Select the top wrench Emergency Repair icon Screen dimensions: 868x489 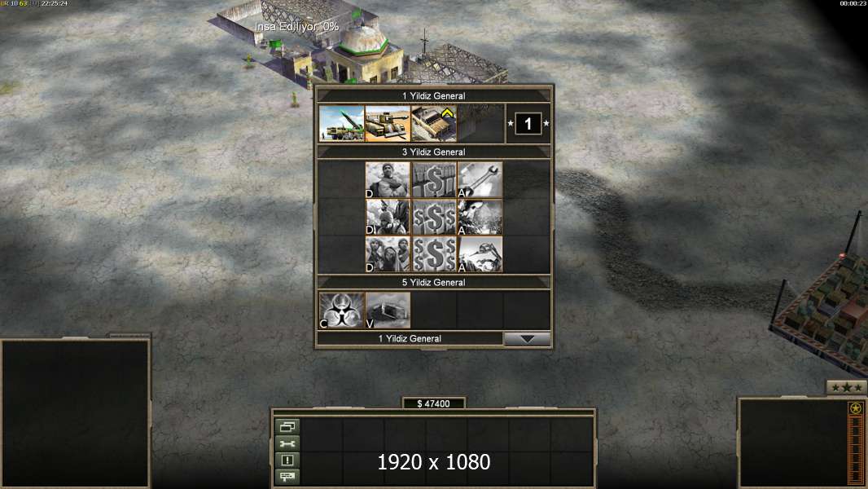tap(480, 179)
